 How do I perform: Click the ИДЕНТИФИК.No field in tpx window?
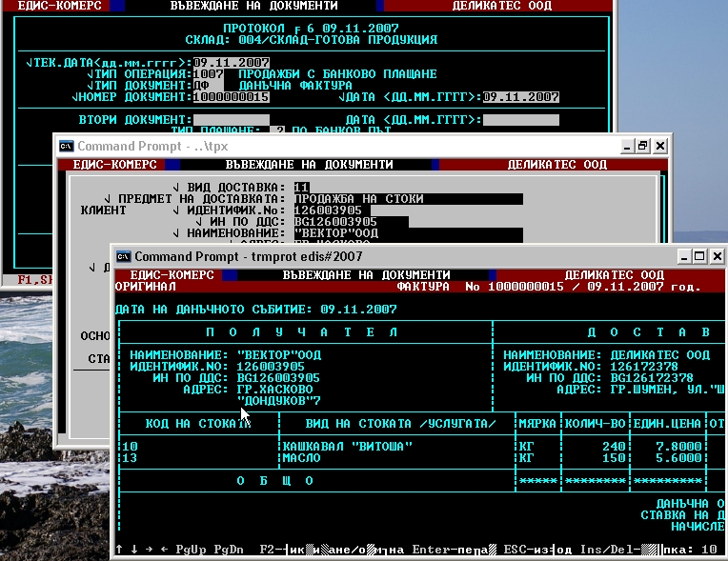[x=329, y=210]
